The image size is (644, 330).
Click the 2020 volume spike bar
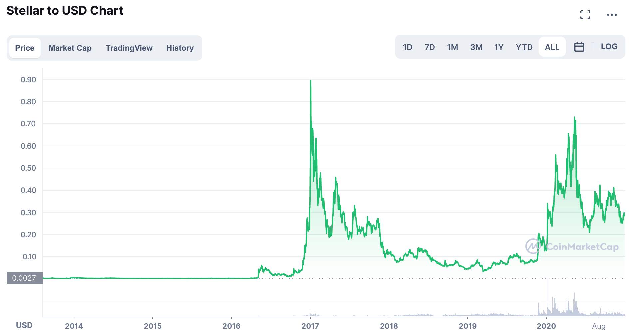point(548,297)
